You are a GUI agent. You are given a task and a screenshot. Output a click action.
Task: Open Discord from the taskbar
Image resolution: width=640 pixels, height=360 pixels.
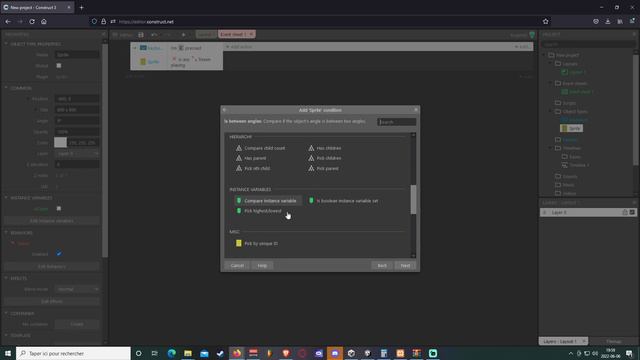point(335,353)
